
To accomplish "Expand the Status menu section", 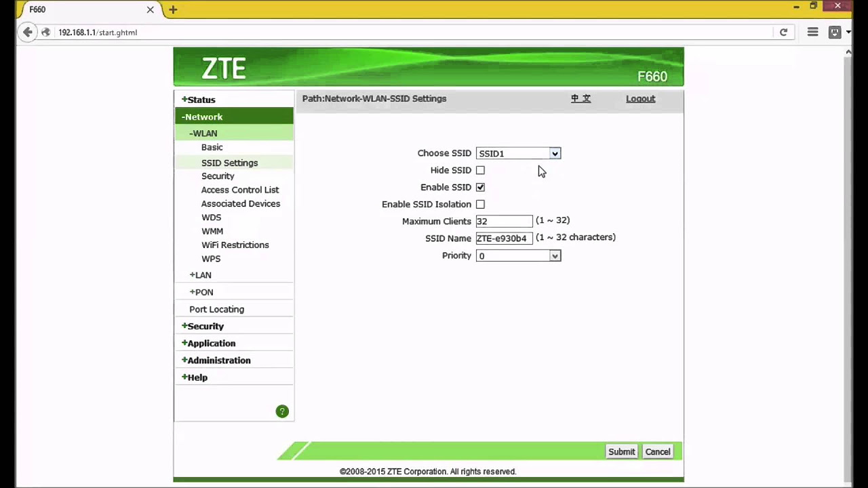I will [198, 100].
